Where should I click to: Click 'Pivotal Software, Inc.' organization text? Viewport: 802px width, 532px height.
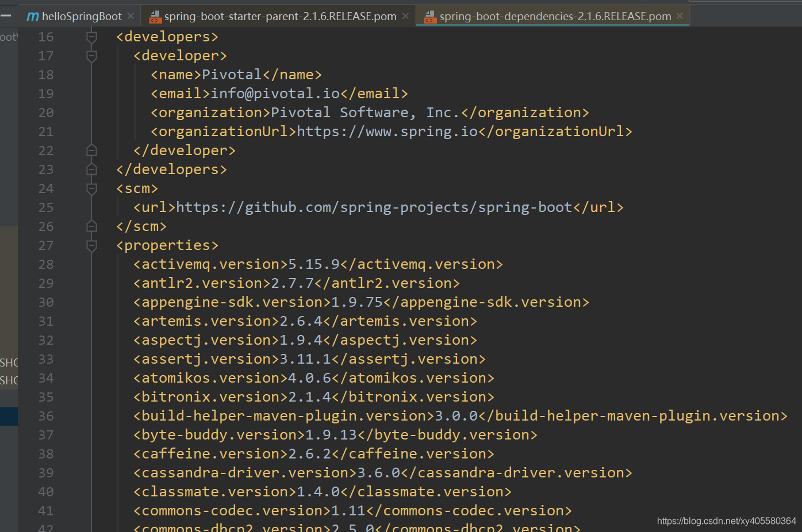tap(366, 113)
